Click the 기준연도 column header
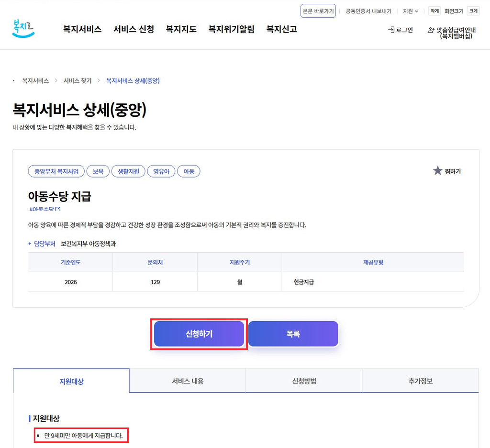Screen dimensions: 490x448 pos(71,262)
